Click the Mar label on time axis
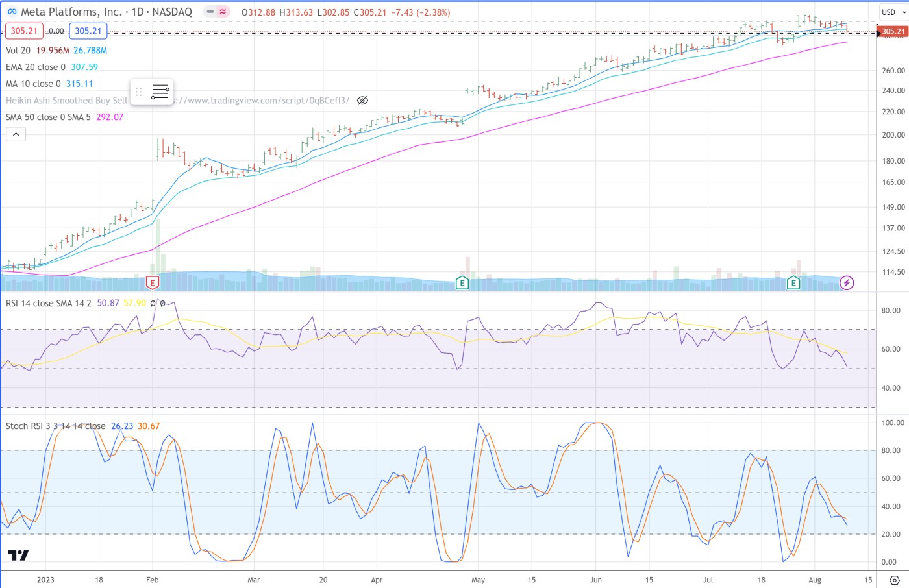The width and height of the screenshot is (909, 588). pyautogui.click(x=254, y=580)
